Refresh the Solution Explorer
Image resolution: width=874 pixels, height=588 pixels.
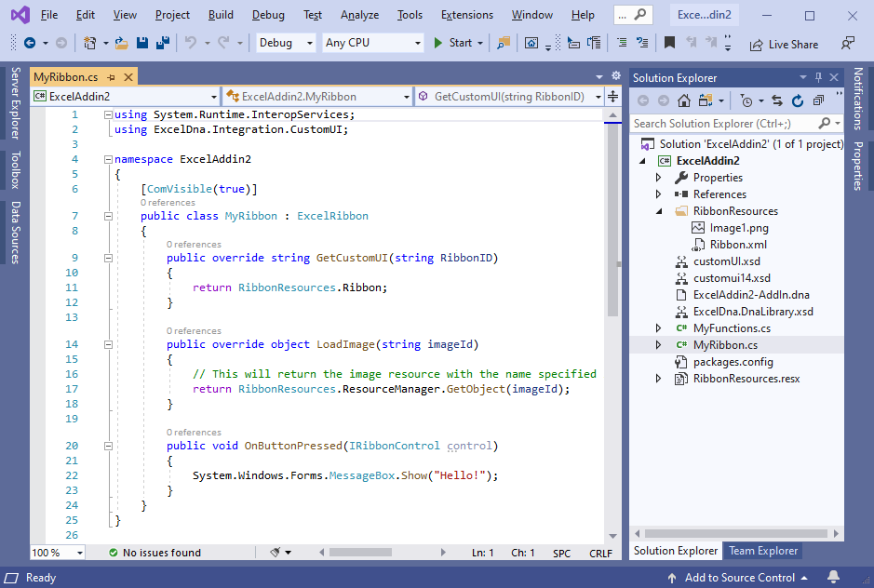click(798, 100)
